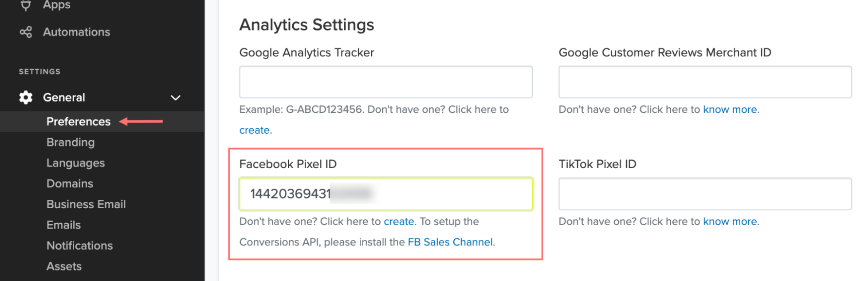Navigate to Domains settings
The height and width of the screenshot is (281, 868).
(70, 184)
